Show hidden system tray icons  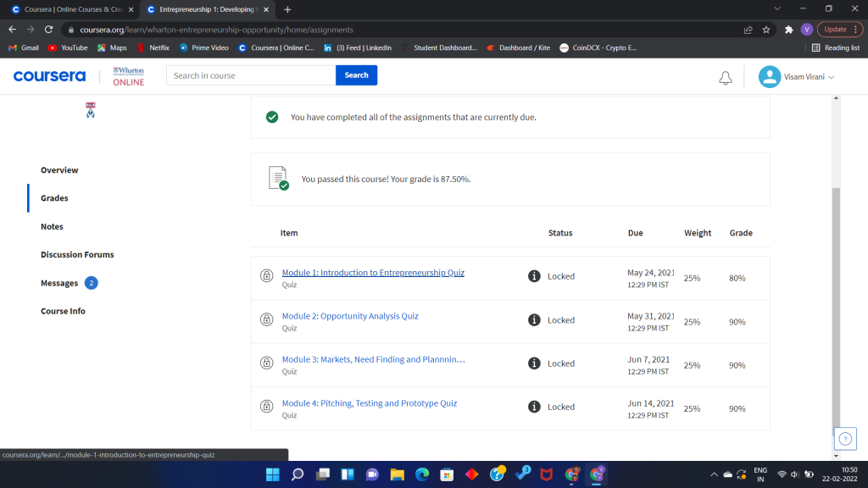coord(714,474)
